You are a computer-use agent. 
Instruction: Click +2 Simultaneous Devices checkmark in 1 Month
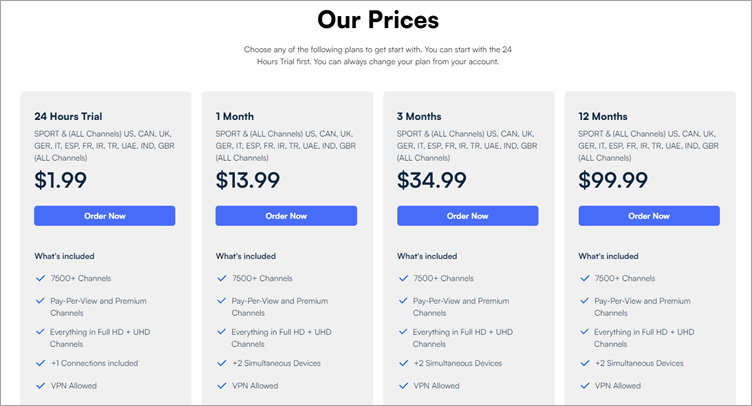(221, 363)
